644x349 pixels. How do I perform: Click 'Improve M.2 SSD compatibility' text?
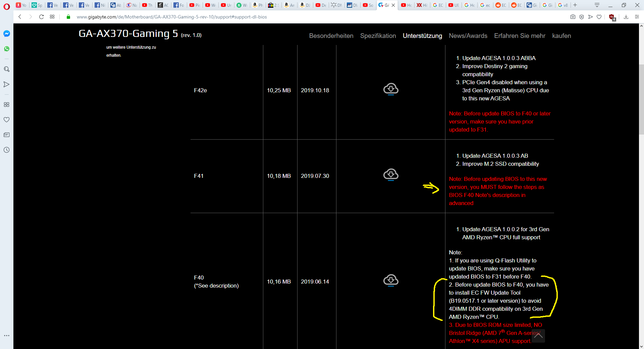click(x=500, y=164)
